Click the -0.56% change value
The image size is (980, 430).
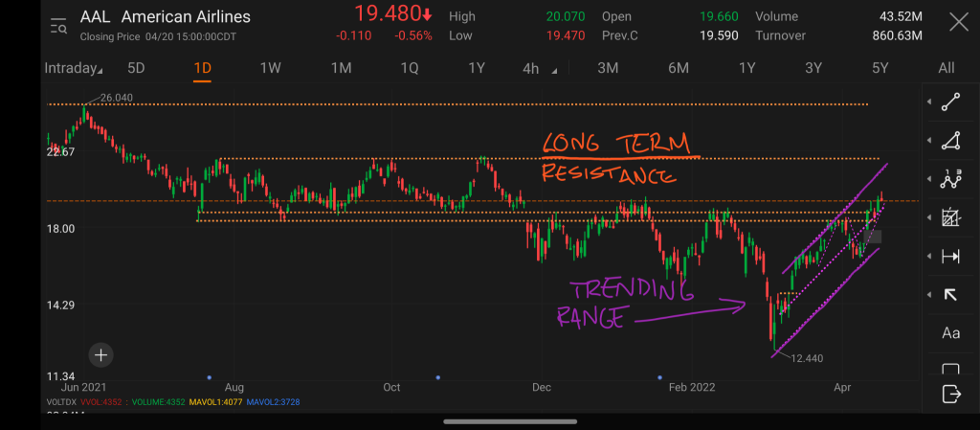pyautogui.click(x=412, y=35)
